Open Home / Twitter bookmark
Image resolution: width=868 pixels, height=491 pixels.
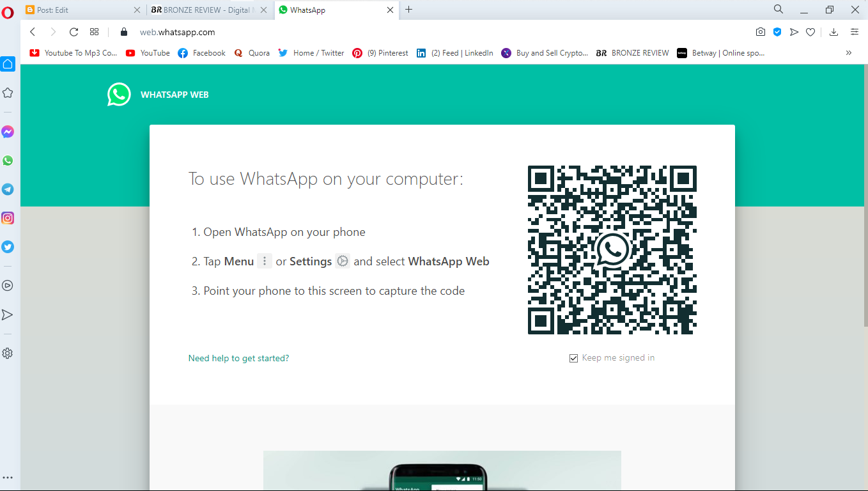point(311,53)
